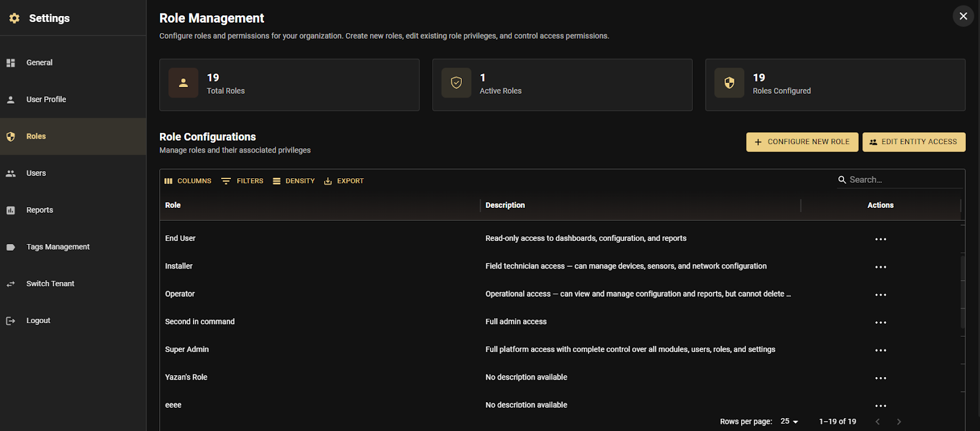980x431 pixels.
Task: Open the General settings section
Action: [x=39, y=63]
